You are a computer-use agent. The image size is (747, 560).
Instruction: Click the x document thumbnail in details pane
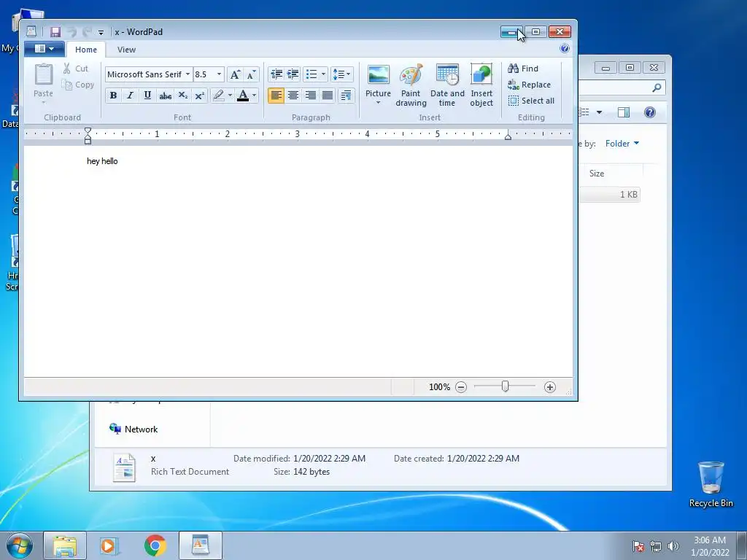pos(124,467)
